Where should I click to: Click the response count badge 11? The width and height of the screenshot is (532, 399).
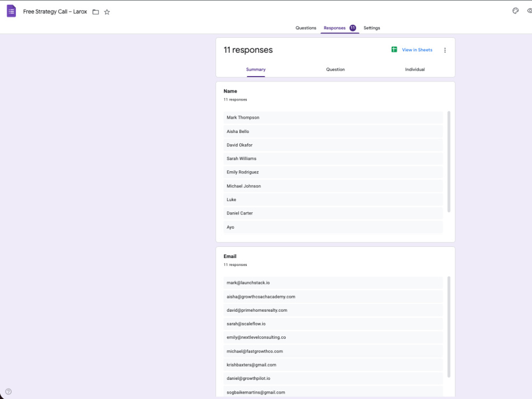(353, 28)
